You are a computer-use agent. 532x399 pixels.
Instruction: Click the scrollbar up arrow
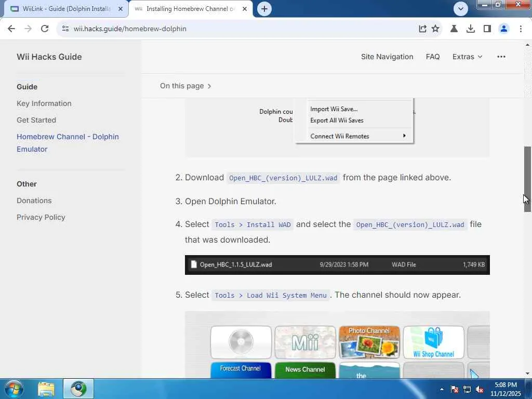point(528,45)
